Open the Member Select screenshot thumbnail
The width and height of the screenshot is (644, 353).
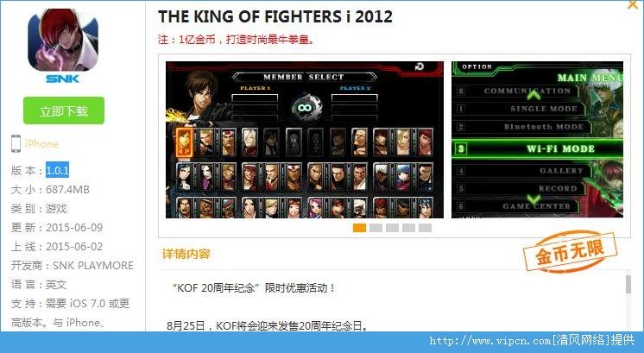click(x=305, y=140)
